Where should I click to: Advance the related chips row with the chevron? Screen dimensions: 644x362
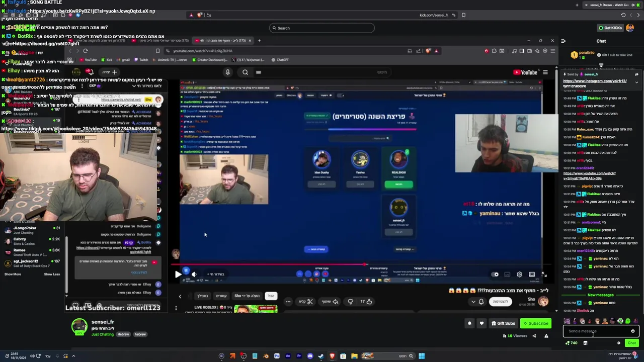(180, 296)
